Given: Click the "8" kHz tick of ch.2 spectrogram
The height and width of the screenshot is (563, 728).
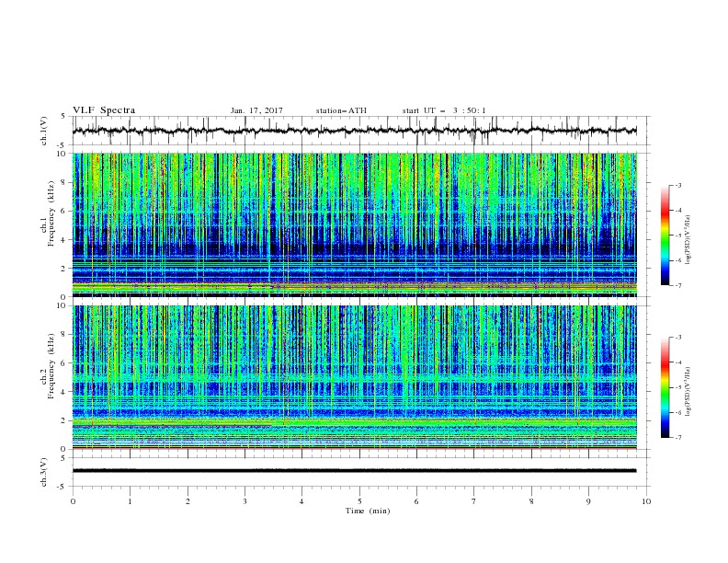Looking at the screenshot, I should [64, 335].
